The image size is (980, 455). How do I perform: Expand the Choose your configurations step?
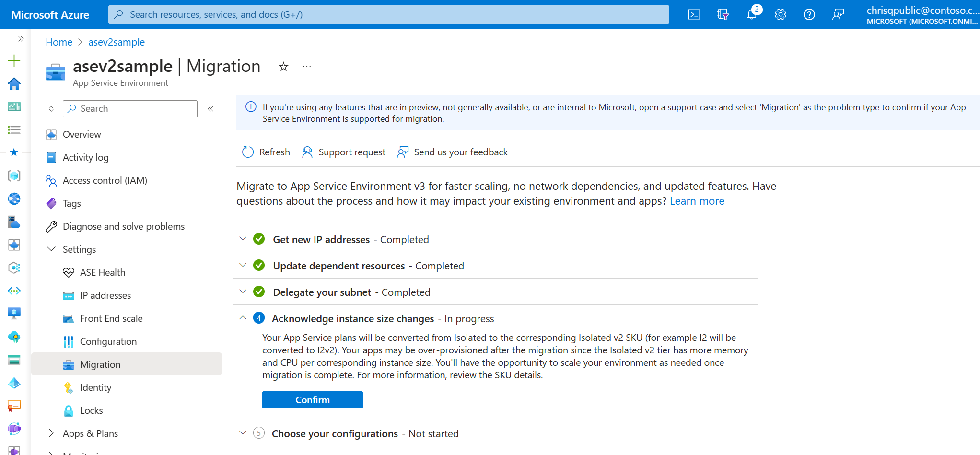click(x=243, y=433)
